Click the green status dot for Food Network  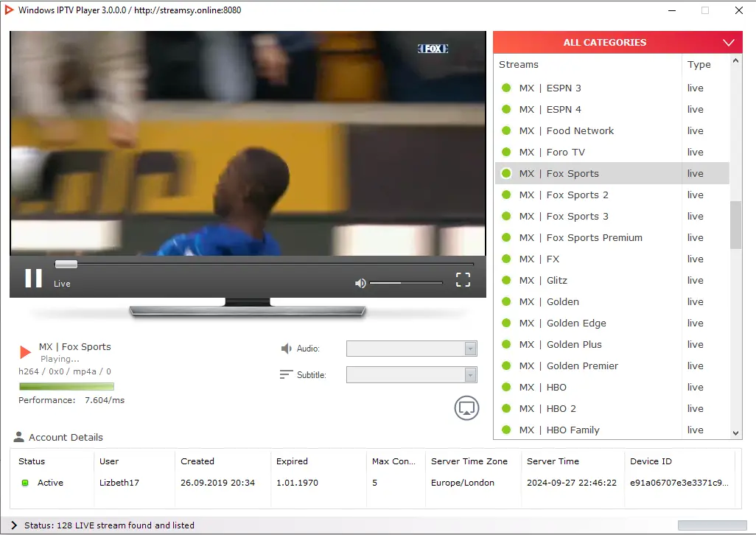point(506,130)
